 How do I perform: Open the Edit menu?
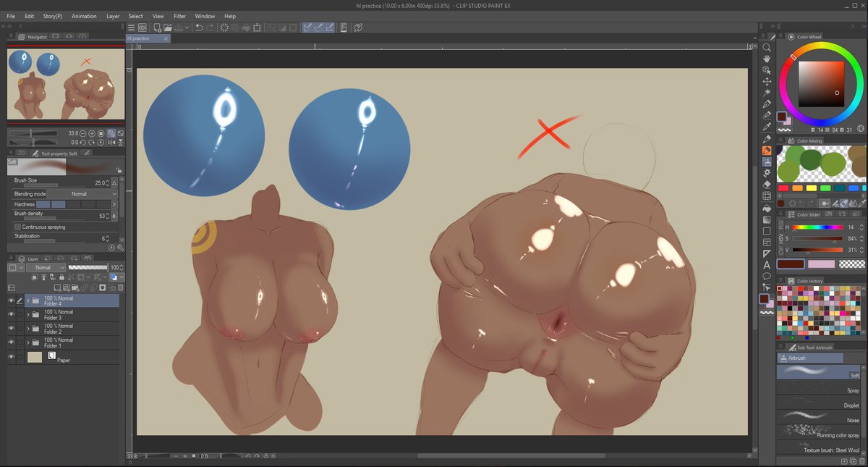pyautogui.click(x=29, y=16)
